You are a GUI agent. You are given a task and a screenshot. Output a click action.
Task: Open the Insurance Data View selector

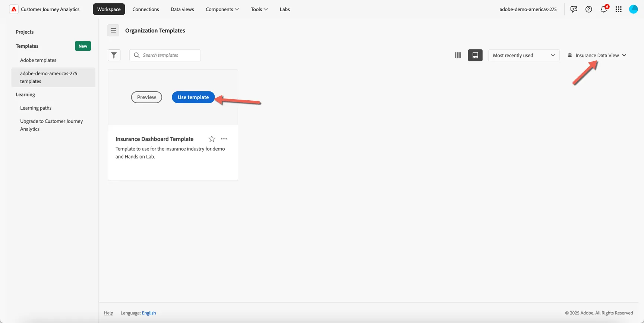597,55
